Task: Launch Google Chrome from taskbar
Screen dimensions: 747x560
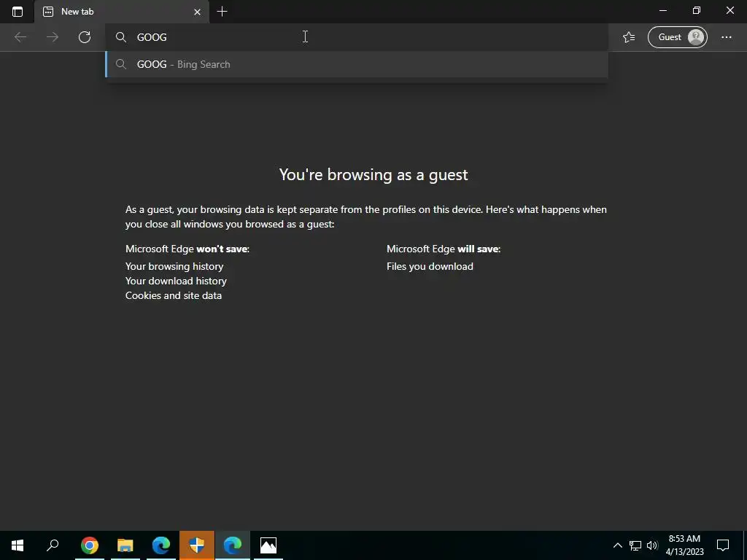Action: 90,545
